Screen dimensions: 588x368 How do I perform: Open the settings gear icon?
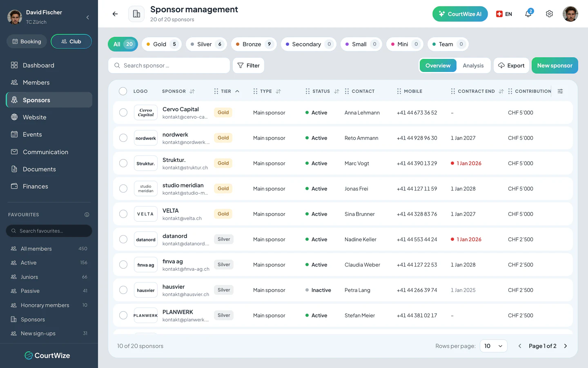click(x=549, y=14)
